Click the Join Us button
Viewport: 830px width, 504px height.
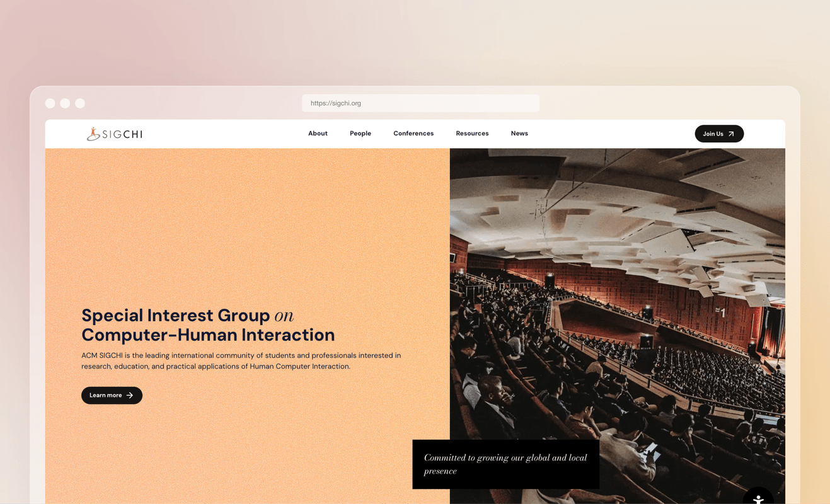719,134
